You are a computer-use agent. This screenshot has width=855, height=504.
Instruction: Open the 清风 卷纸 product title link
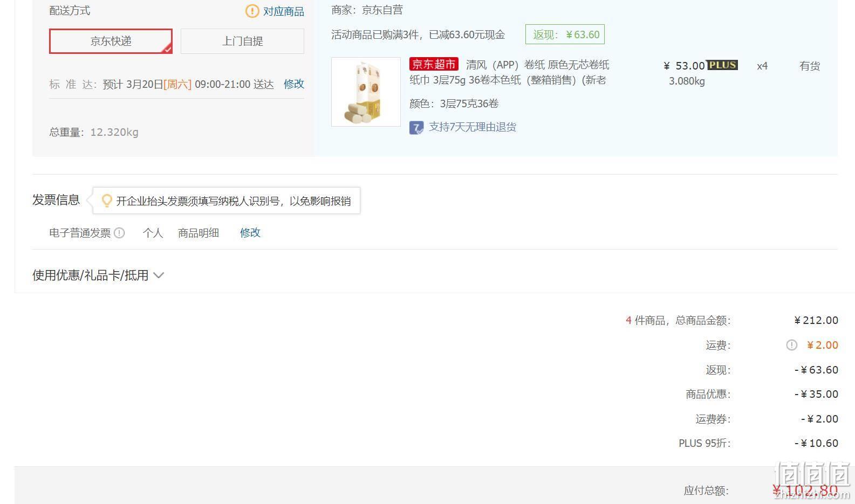pyautogui.click(x=509, y=72)
